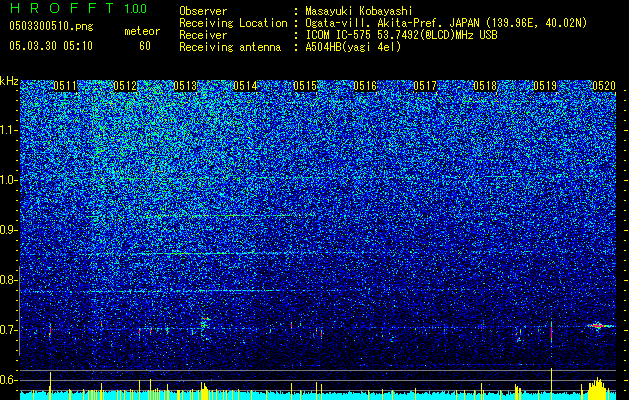629x400 pixels.
Task: Click the kHz axis unit label
Action: (x=9, y=81)
